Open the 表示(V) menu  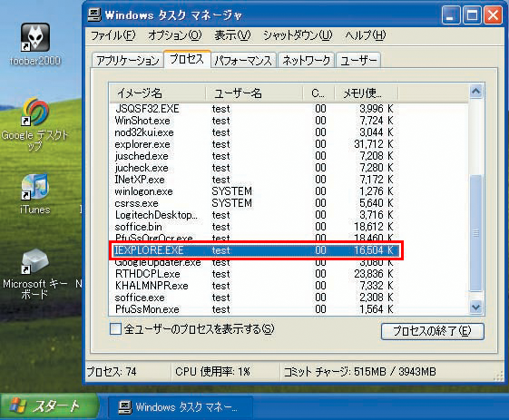pos(232,35)
